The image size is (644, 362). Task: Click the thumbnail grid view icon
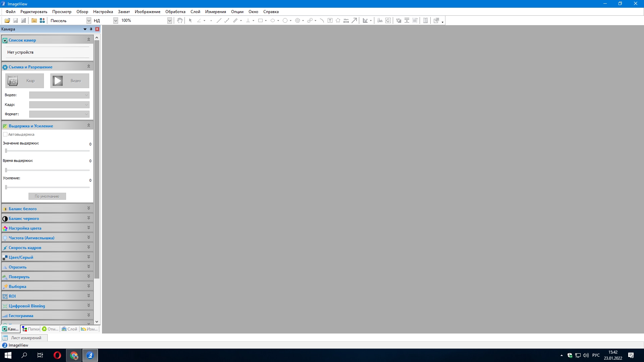(42, 20)
